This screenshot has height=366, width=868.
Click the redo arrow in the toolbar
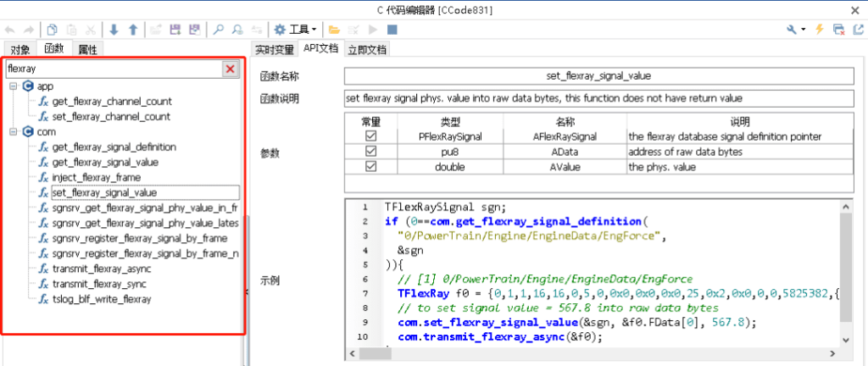click(28, 30)
